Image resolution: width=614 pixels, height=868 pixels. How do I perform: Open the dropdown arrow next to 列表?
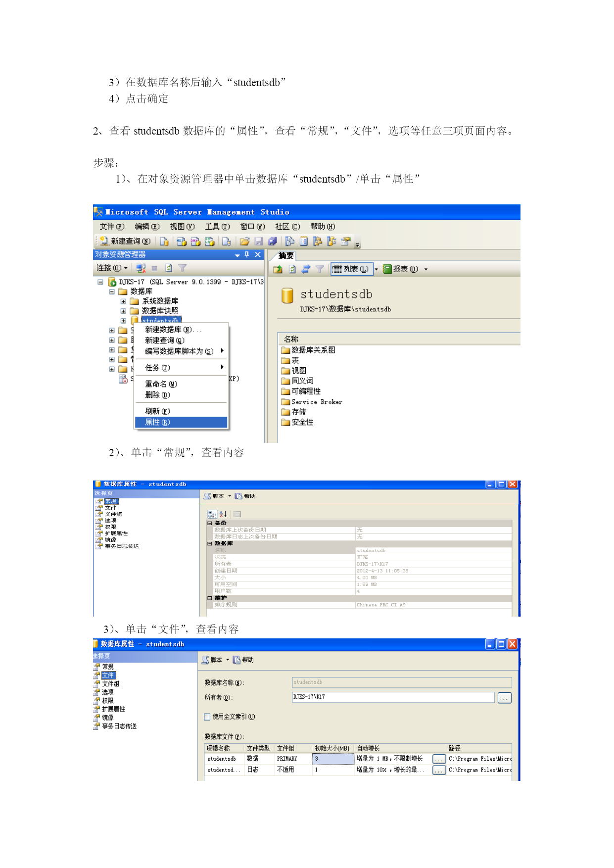tap(377, 269)
